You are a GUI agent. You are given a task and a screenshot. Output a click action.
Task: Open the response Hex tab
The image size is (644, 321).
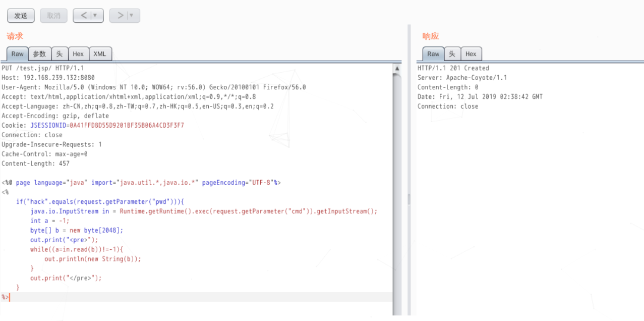click(471, 54)
